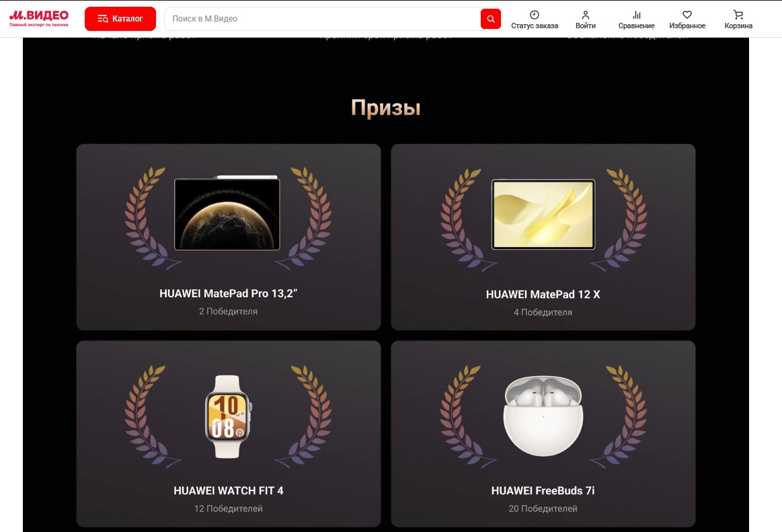Select the HUAWEI MatePad Pro 13,2" title

point(228,294)
